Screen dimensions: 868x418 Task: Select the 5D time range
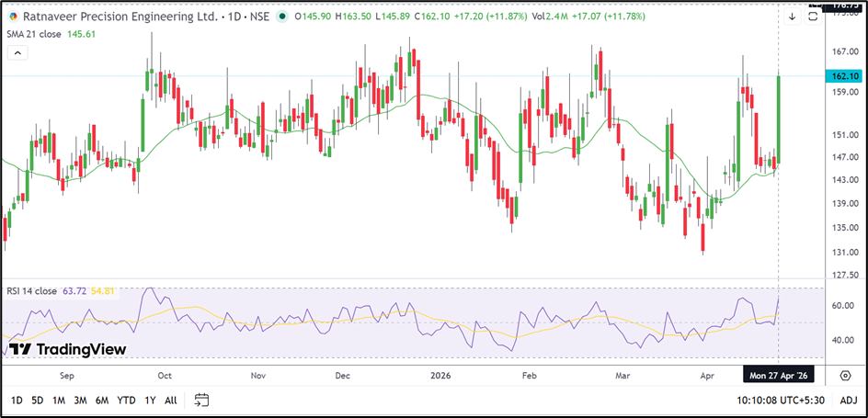tap(37, 400)
